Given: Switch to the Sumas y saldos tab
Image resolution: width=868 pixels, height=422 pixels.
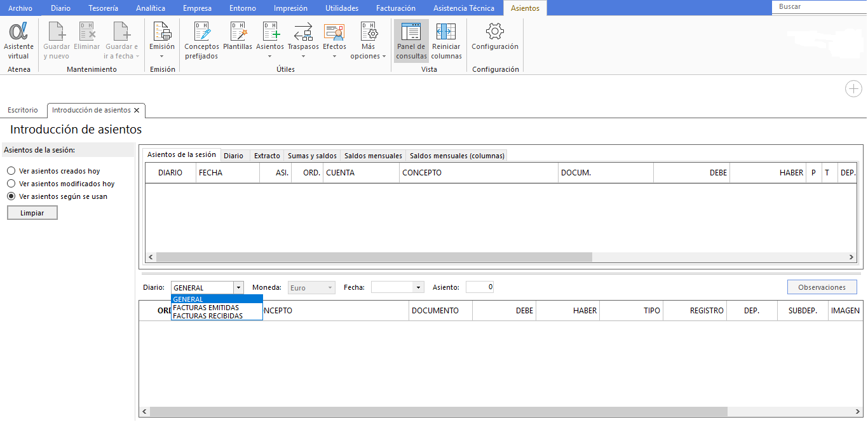Looking at the screenshot, I should (312, 156).
